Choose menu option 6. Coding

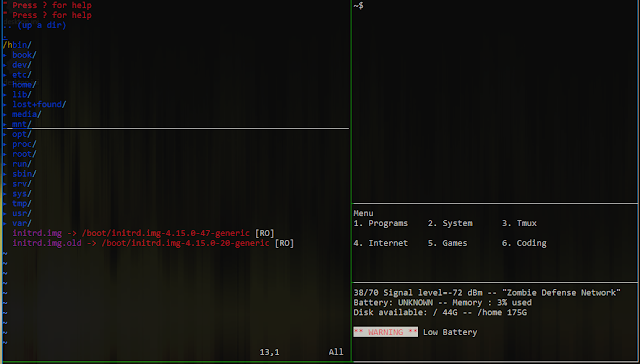[524, 243]
